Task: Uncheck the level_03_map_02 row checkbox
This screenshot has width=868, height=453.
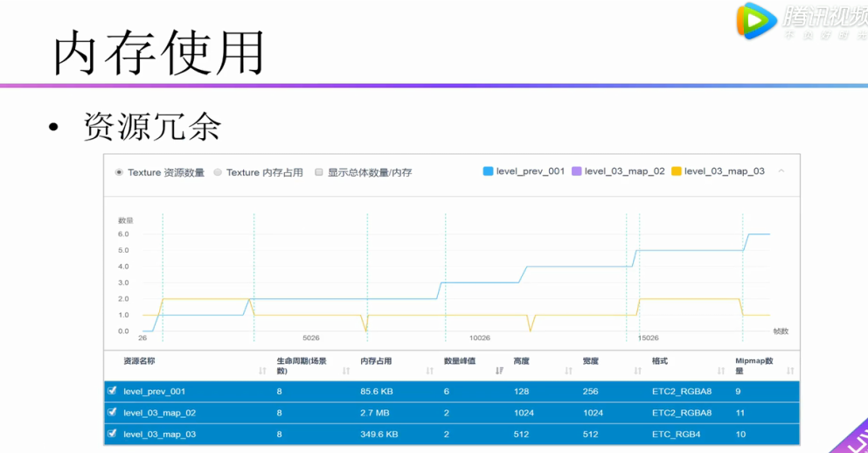Action: click(x=113, y=413)
